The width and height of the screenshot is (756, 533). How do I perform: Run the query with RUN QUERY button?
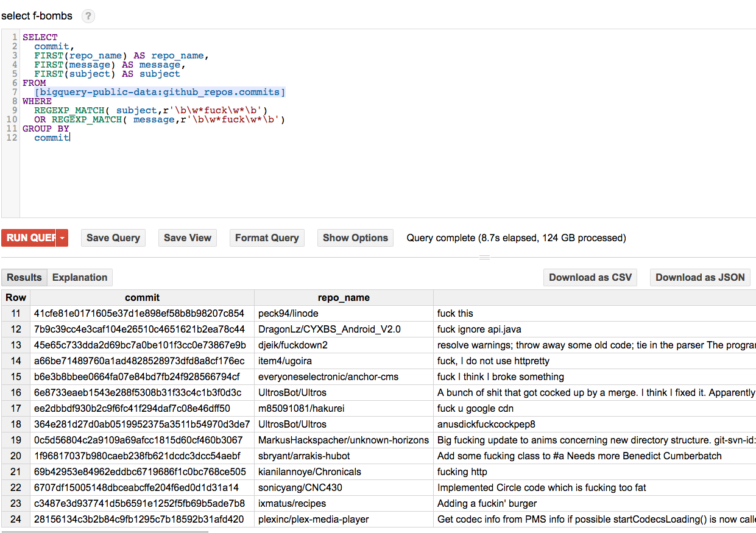pyautogui.click(x=29, y=238)
